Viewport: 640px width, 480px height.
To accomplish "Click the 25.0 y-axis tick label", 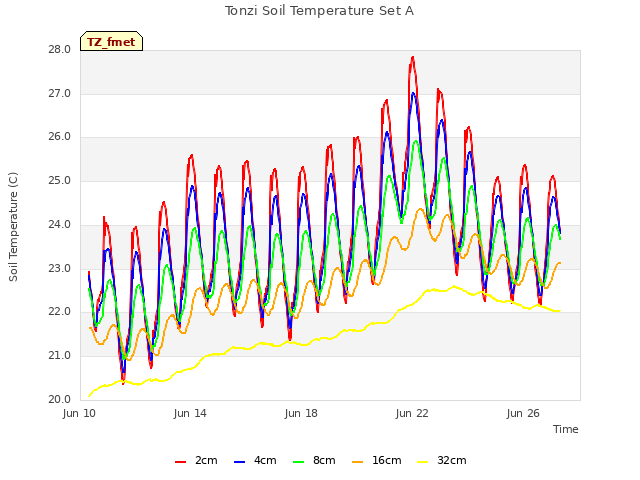I will pyautogui.click(x=60, y=181).
